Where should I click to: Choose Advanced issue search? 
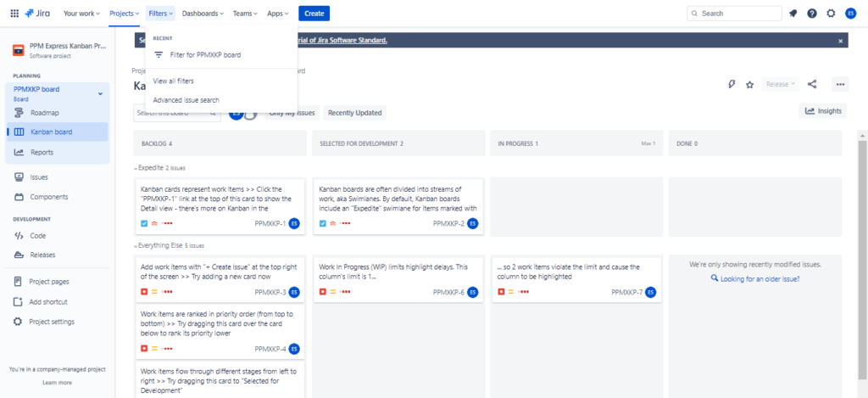pos(221,100)
